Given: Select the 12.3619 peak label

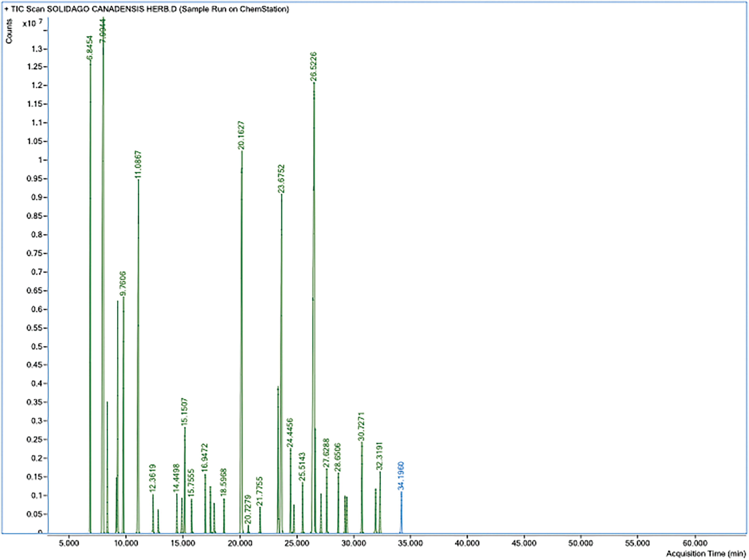Looking at the screenshot, I should (153, 478).
